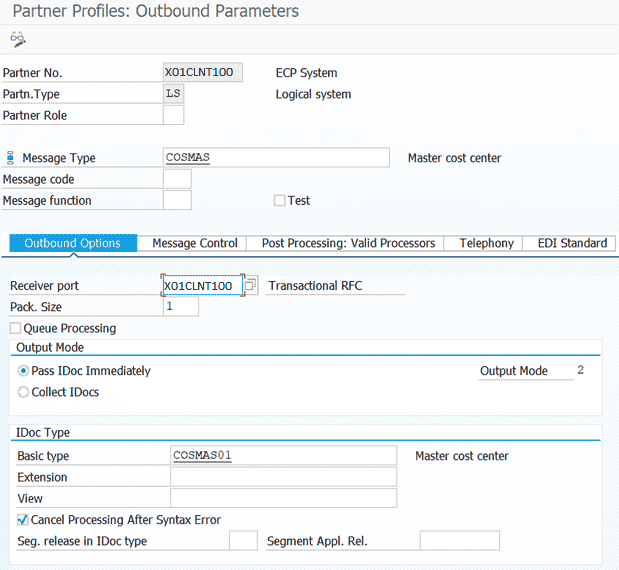This screenshot has width=619, height=570.
Task: Click the Display/Change glasses-and-pencil icon
Action: 17,39
